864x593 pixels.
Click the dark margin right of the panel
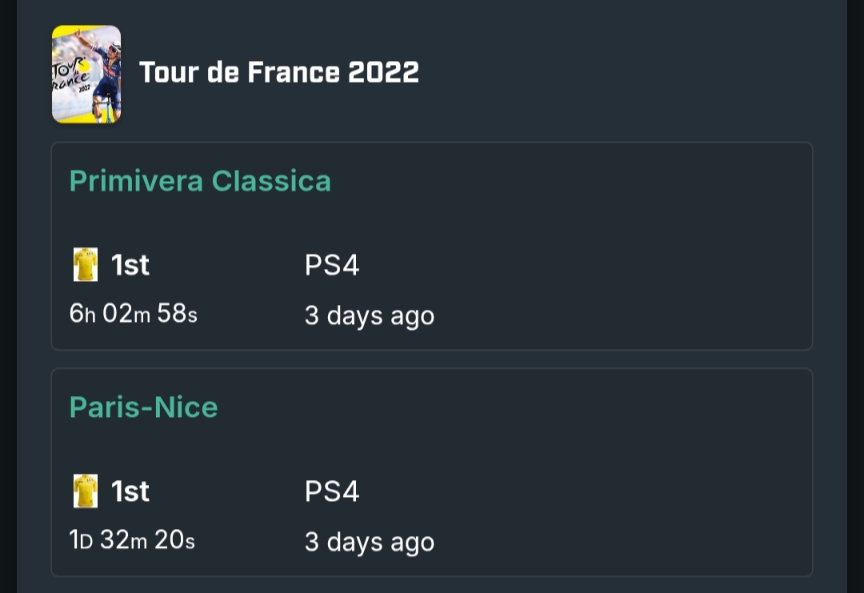tap(855, 300)
